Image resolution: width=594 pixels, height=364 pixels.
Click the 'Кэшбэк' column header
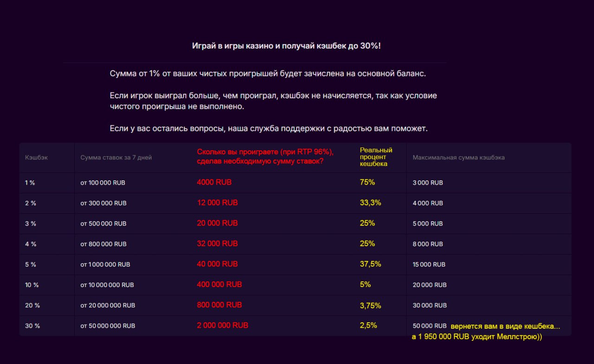tap(36, 158)
